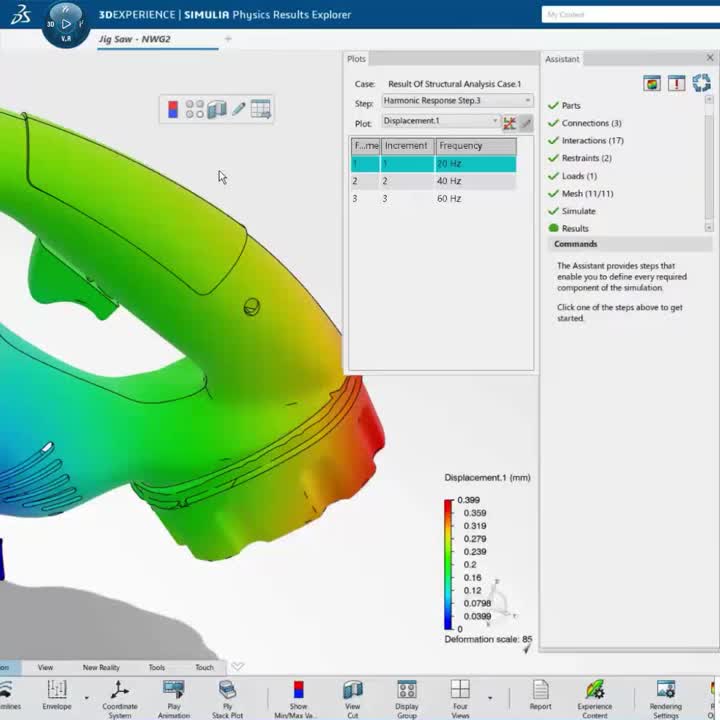720x720 pixels.
Task: Open the Envelope tool
Action: pyautogui.click(x=57, y=696)
